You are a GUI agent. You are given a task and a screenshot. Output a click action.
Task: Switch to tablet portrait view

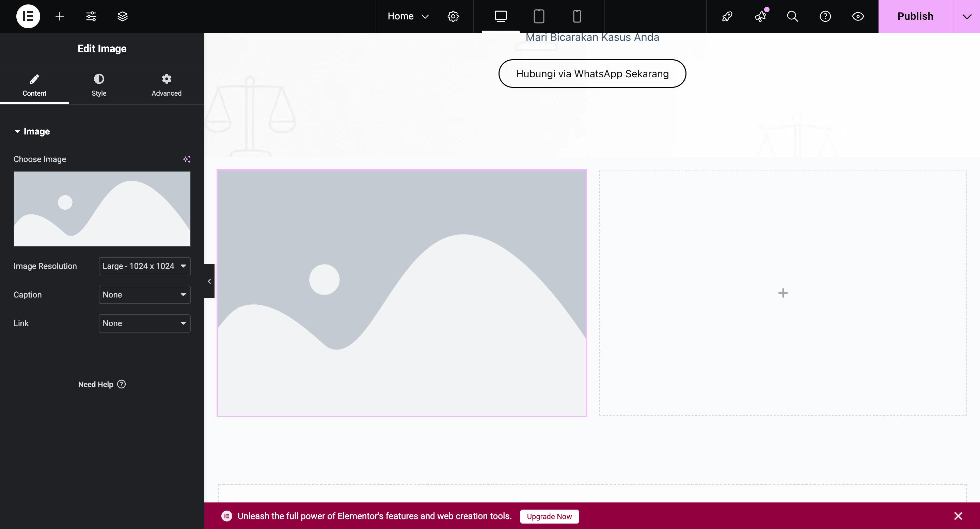(x=539, y=16)
